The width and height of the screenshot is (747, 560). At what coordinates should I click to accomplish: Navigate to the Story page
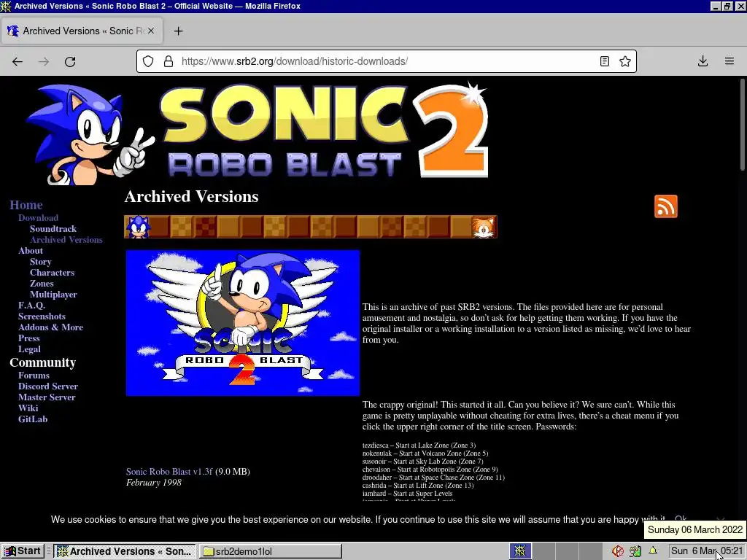(x=41, y=262)
